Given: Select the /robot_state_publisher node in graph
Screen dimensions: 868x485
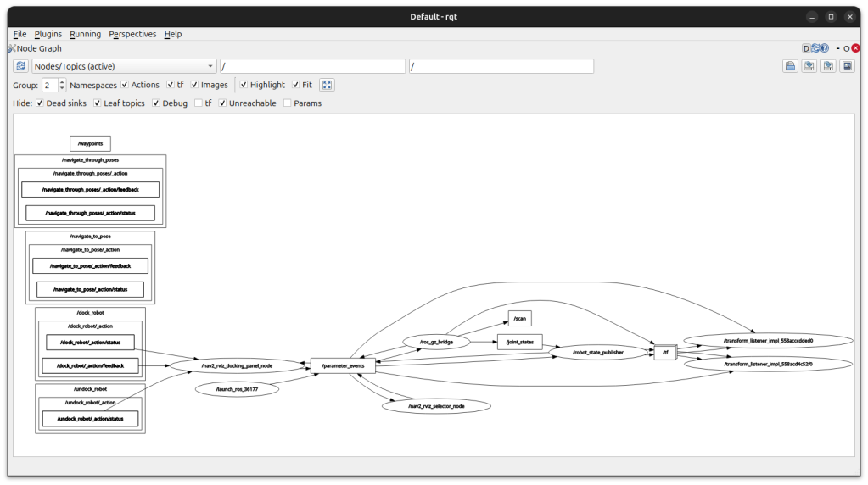Looking at the screenshot, I should point(598,351).
